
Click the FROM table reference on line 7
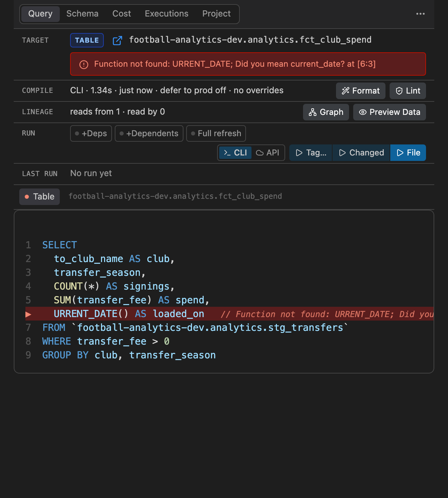pos(210,327)
